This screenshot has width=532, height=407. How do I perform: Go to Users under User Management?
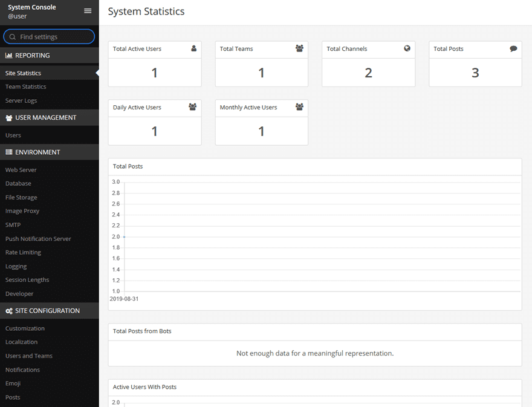(x=13, y=135)
